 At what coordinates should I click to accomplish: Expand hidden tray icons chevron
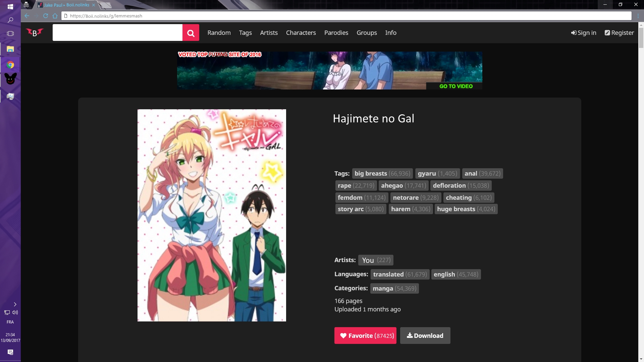(x=15, y=304)
